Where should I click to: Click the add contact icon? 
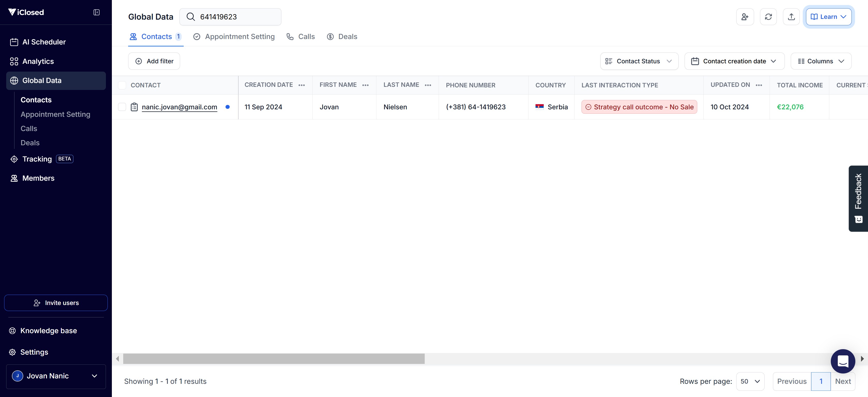[745, 17]
